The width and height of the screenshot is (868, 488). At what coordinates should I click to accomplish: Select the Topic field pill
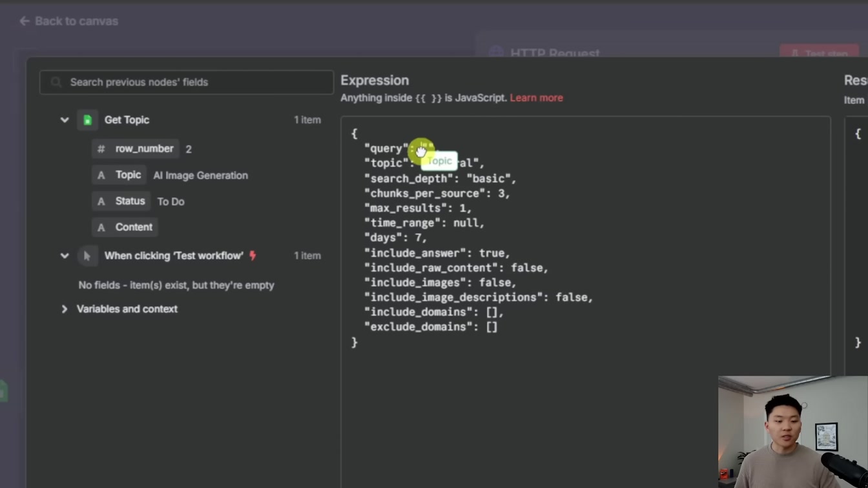click(x=119, y=175)
